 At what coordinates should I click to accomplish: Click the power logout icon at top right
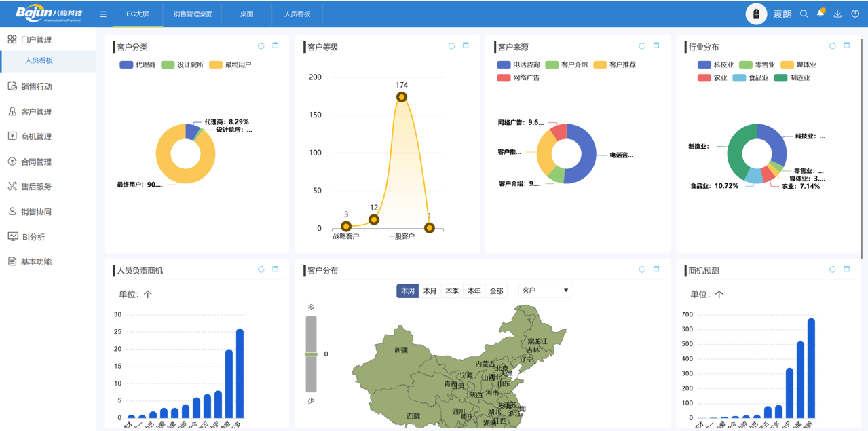pyautogui.click(x=855, y=13)
